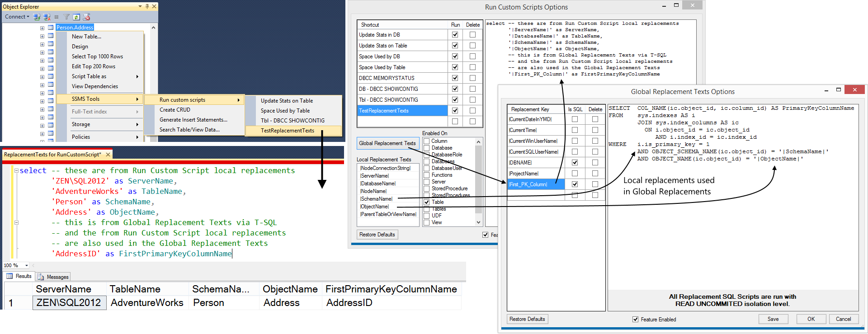Click the Disconnect server icon
The height and width of the screenshot is (334, 868).
[x=47, y=17]
